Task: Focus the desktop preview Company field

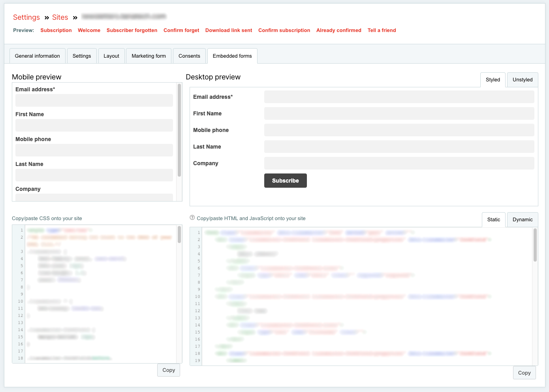Action: point(399,163)
